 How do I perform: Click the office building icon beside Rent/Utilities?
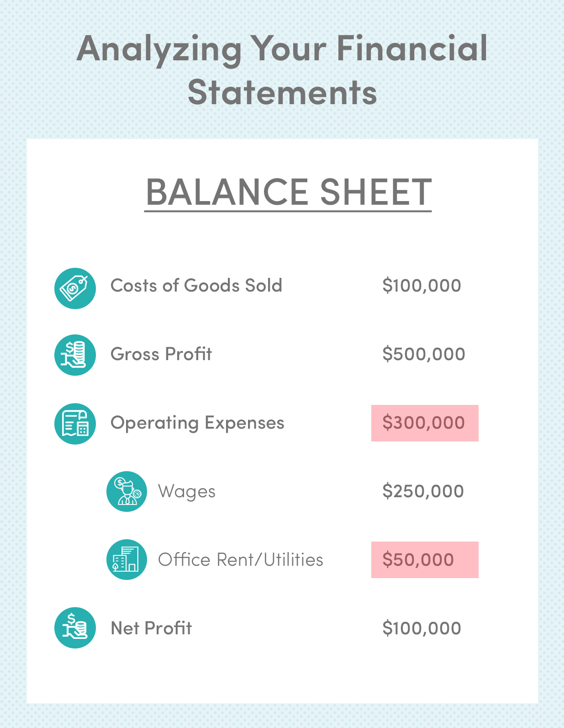[x=127, y=559]
